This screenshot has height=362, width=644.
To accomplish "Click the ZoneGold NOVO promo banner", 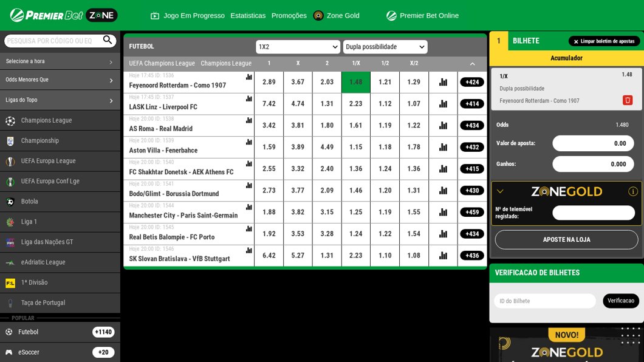I will 566,344.
